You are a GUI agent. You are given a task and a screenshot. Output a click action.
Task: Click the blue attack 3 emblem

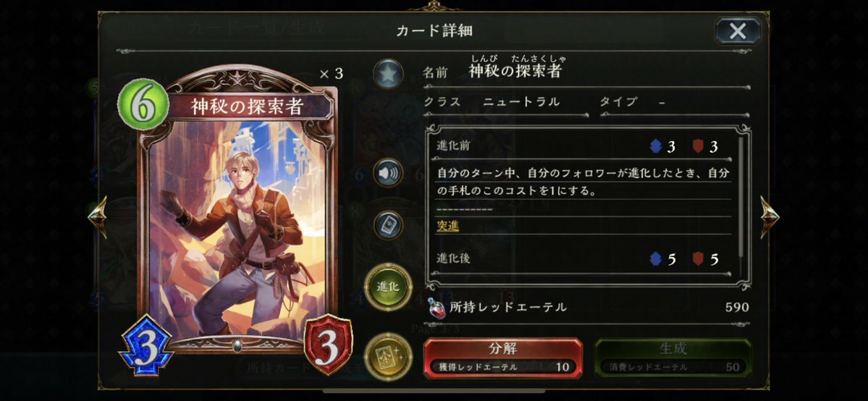point(147,344)
